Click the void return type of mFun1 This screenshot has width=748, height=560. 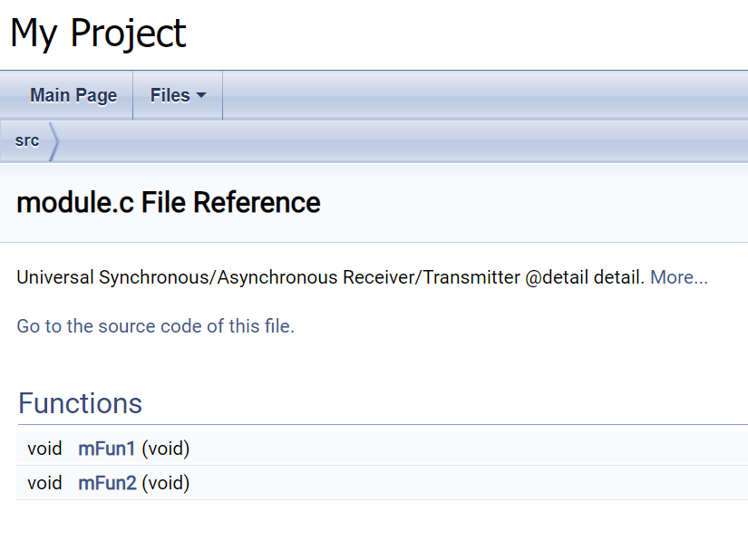tap(44, 449)
